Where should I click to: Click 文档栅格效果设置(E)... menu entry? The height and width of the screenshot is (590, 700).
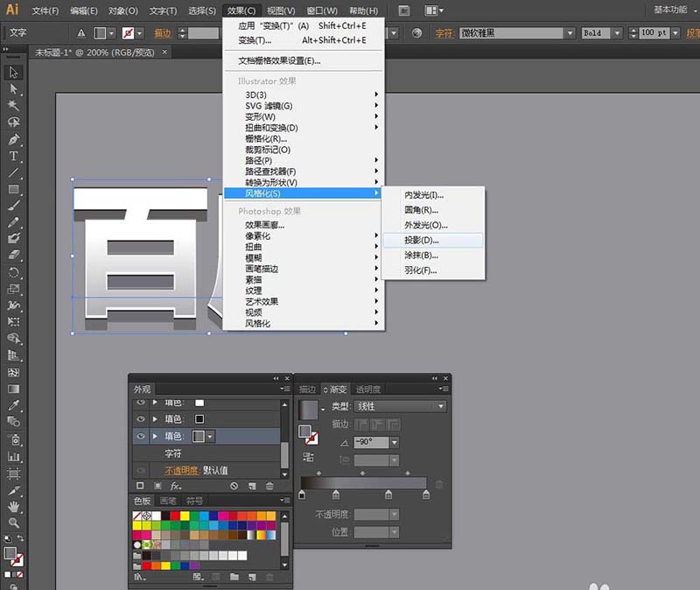(x=279, y=60)
